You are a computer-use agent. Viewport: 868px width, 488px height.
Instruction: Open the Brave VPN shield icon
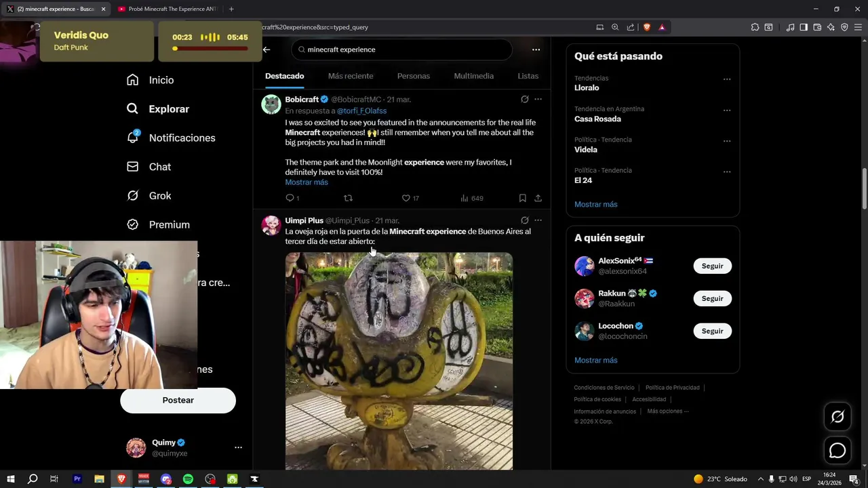point(844,27)
